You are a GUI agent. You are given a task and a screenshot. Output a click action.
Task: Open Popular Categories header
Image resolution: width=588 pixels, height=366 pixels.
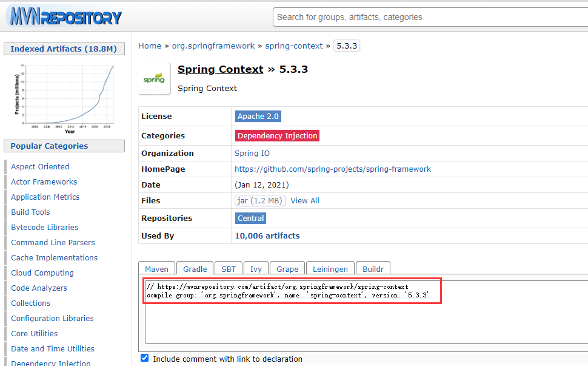click(x=64, y=146)
